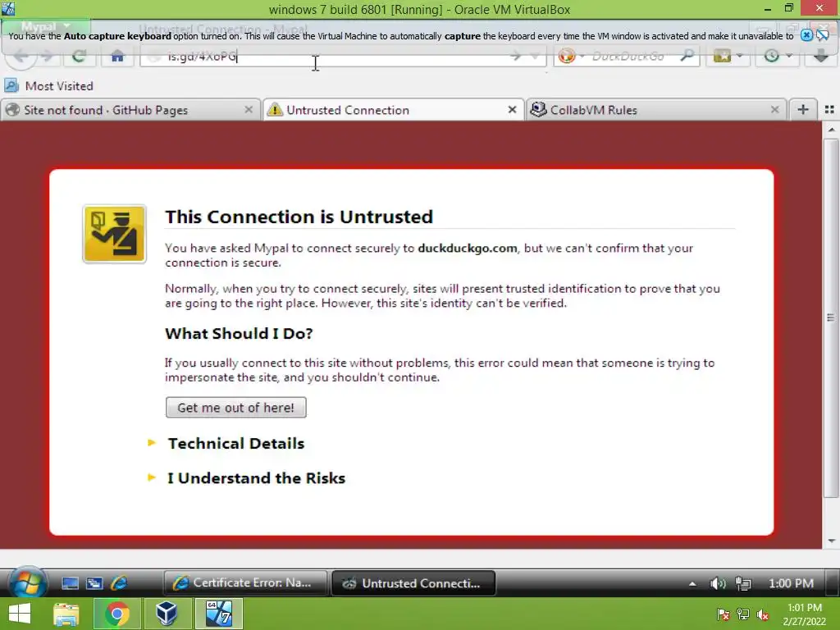Click the page scrollbar up arrow
The height and width of the screenshot is (630, 840).
pos(831,130)
